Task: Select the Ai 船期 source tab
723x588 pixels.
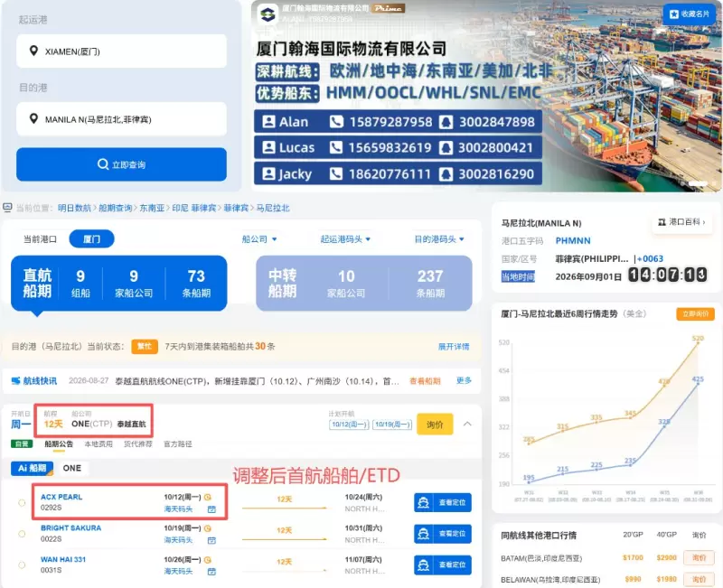Action: 32,468
